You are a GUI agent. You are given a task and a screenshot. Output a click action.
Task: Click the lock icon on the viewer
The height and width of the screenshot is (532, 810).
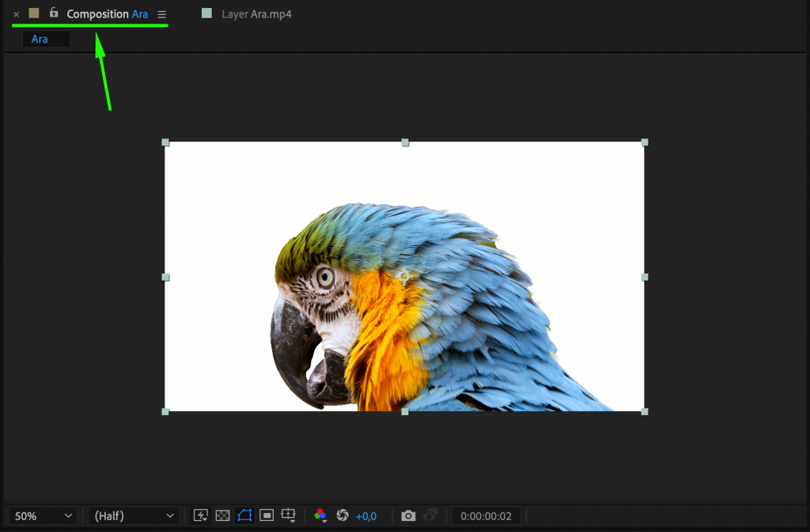[53, 13]
